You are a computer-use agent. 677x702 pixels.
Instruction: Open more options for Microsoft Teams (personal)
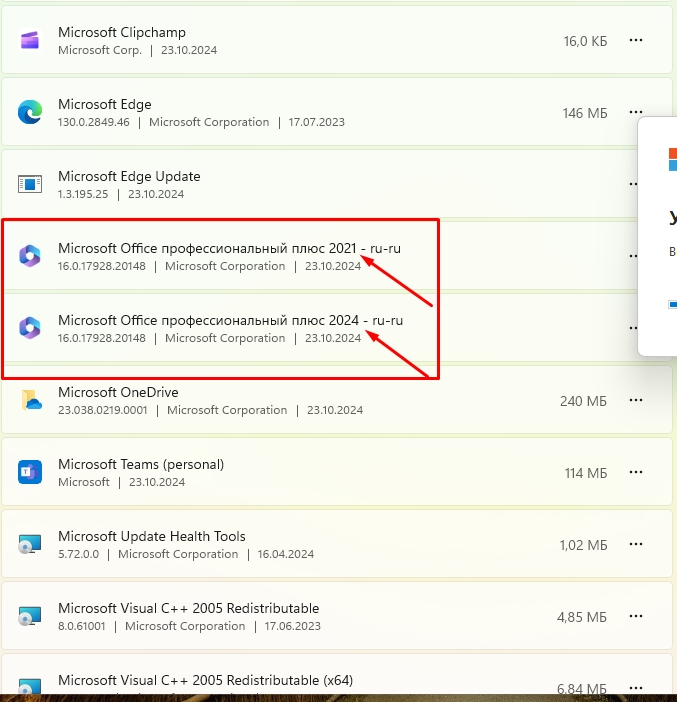point(636,472)
